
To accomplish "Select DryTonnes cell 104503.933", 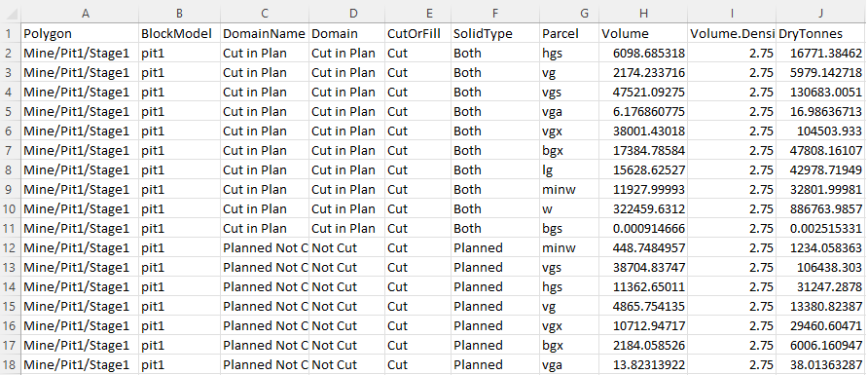I will [x=821, y=131].
